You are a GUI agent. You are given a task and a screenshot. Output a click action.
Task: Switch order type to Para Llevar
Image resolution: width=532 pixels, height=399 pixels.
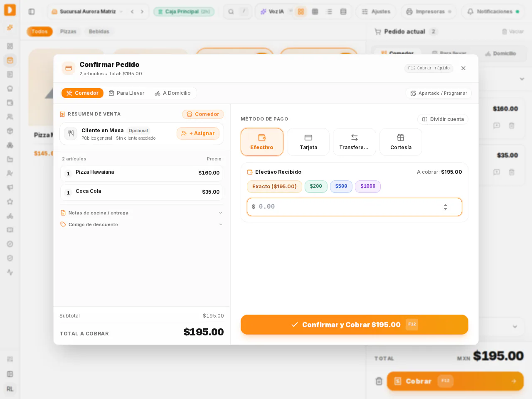click(x=127, y=93)
